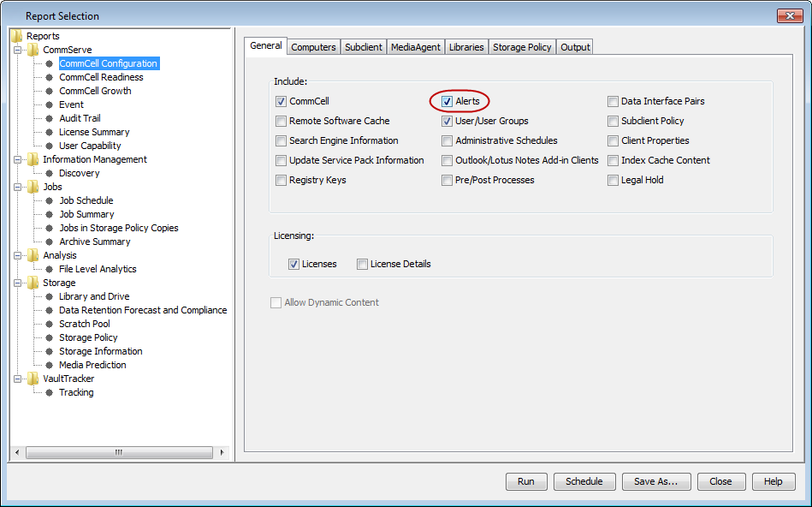The image size is (812, 507).
Task: Enable Remote Software Cache checkbox
Action: (x=281, y=122)
